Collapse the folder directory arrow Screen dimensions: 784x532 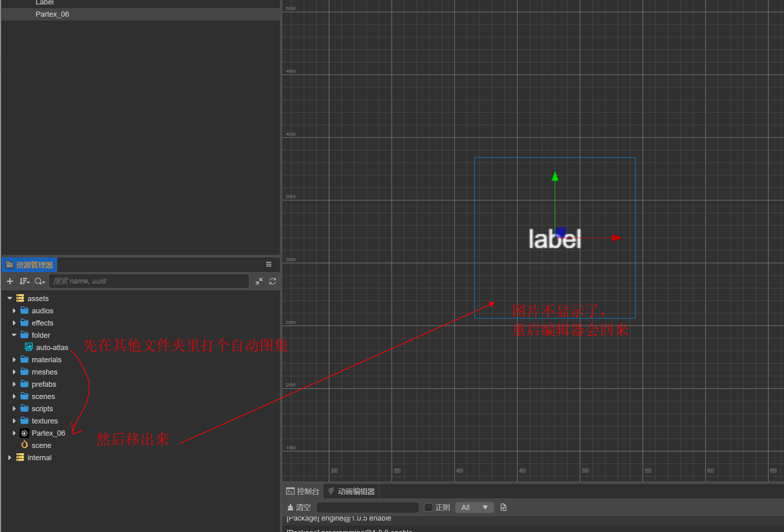[14, 335]
